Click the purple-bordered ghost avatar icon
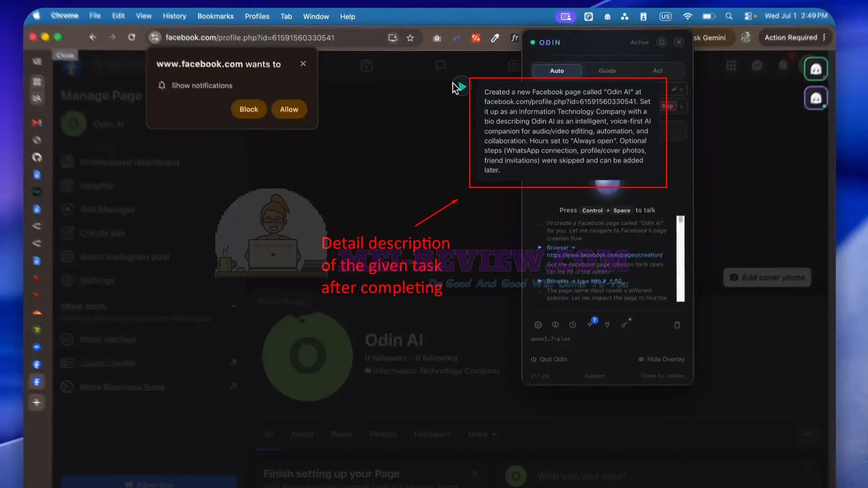The height and width of the screenshot is (488, 868). pyautogui.click(x=816, y=98)
